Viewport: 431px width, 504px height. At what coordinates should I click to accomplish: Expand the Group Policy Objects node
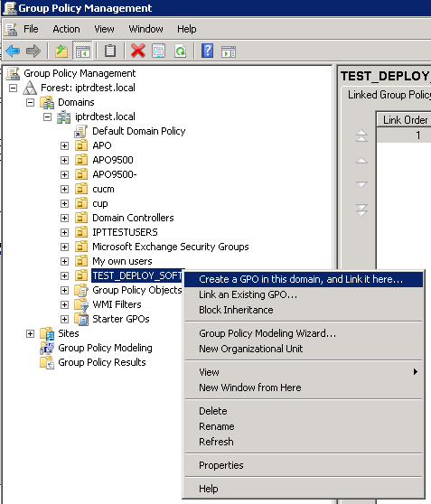click(x=65, y=291)
